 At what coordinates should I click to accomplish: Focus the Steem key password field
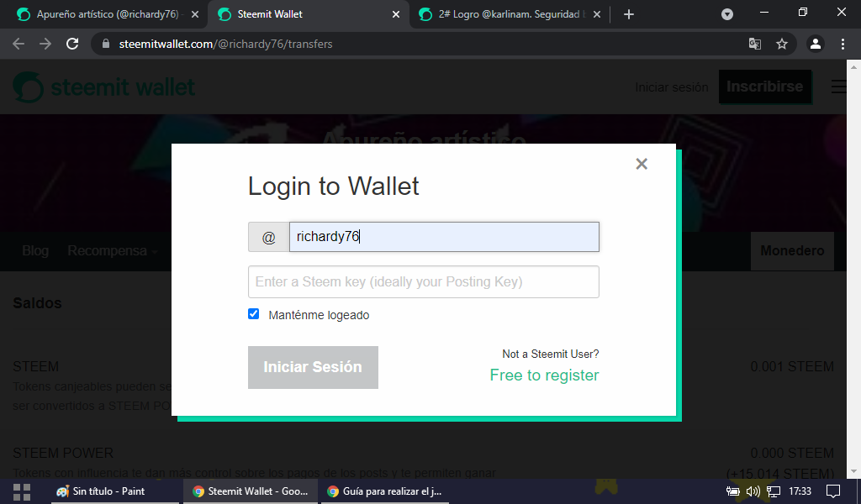pyautogui.click(x=424, y=282)
